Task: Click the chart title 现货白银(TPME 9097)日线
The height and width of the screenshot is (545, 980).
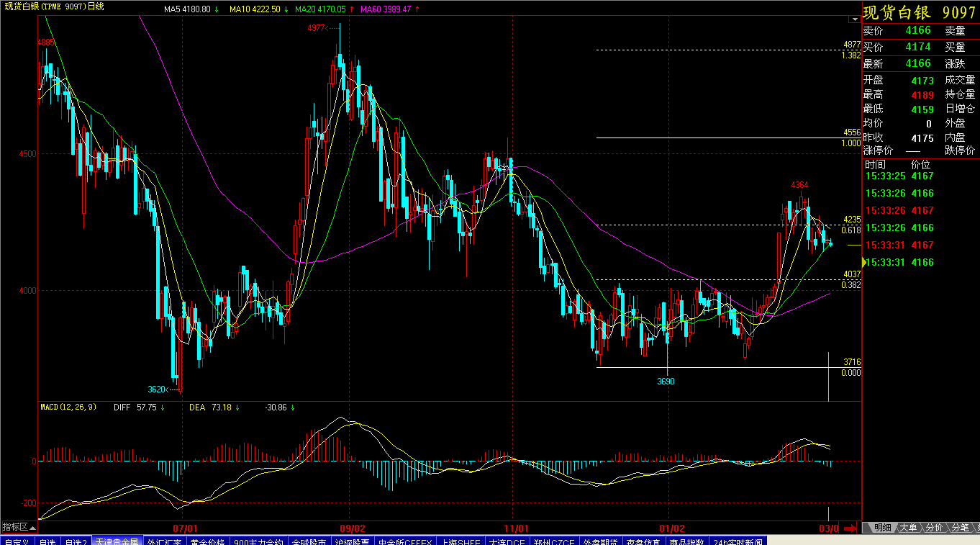Action: tap(54, 6)
